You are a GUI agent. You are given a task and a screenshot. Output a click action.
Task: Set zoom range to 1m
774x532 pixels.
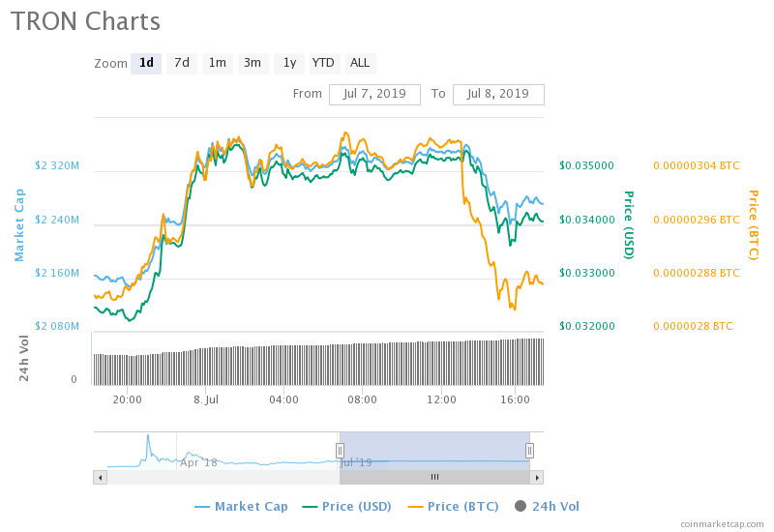click(217, 63)
